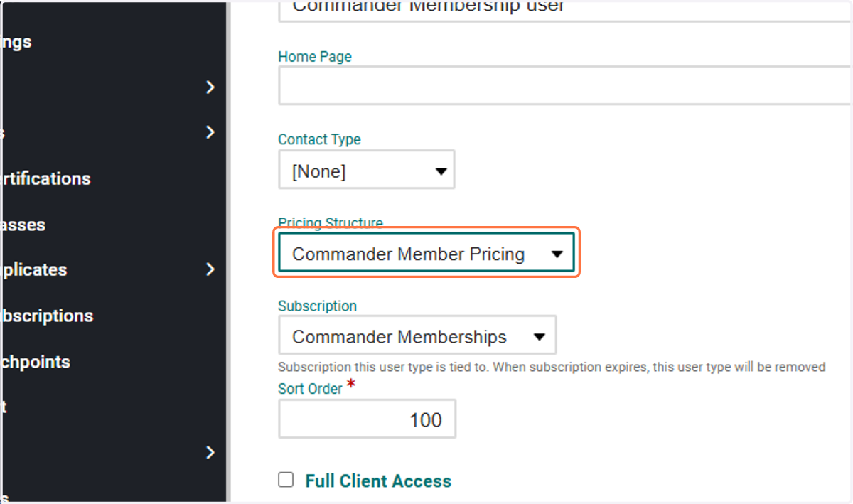This screenshot has width=853, height=504.
Task: Enable the Full Client Access checkbox
Action: click(286, 480)
